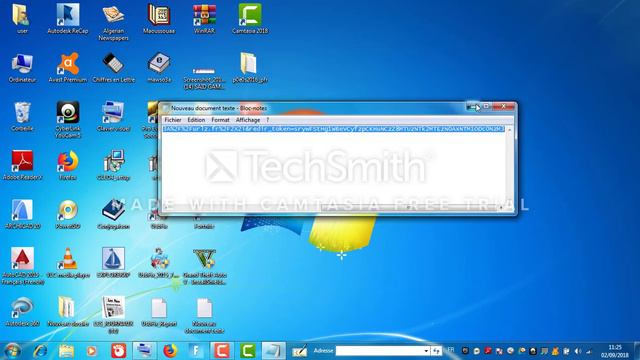The height and width of the screenshot is (360, 640).
Task: Select the sailboat desktop icon
Action: (x=113, y=263)
